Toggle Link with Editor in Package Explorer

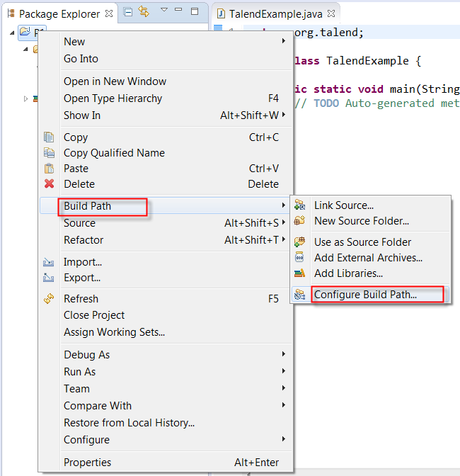click(144, 12)
